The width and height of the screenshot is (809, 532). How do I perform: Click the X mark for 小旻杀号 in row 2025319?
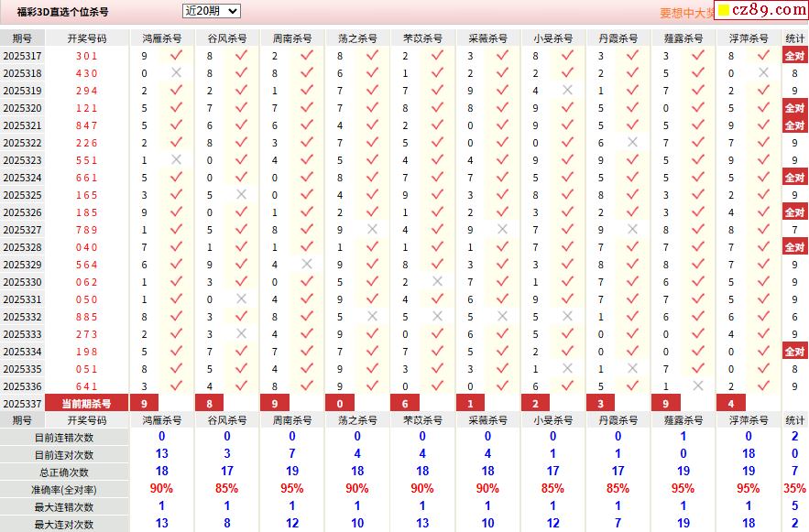coord(567,91)
